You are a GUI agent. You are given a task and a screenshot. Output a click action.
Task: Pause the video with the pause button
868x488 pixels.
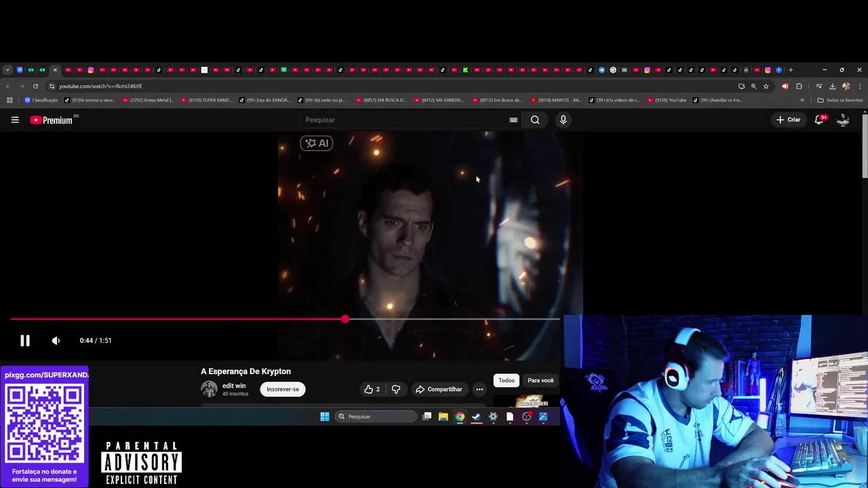(25, 341)
